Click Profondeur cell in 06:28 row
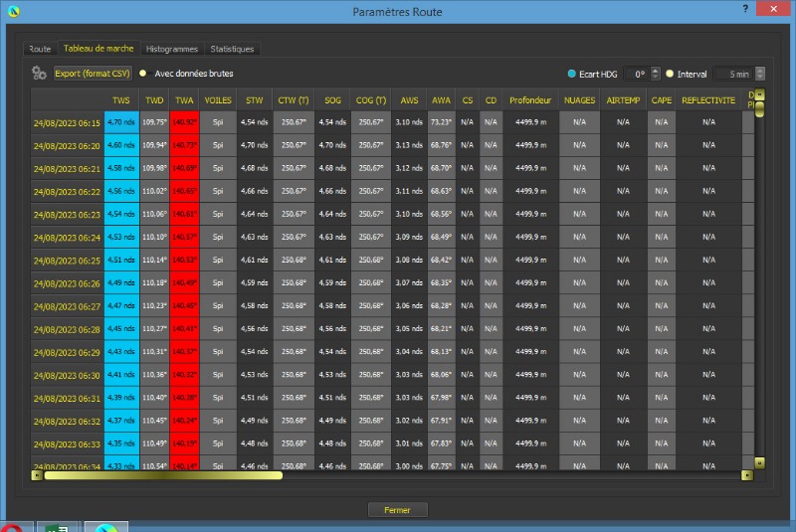Image resolution: width=796 pixels, height=532 pixels. coord(530,328)
